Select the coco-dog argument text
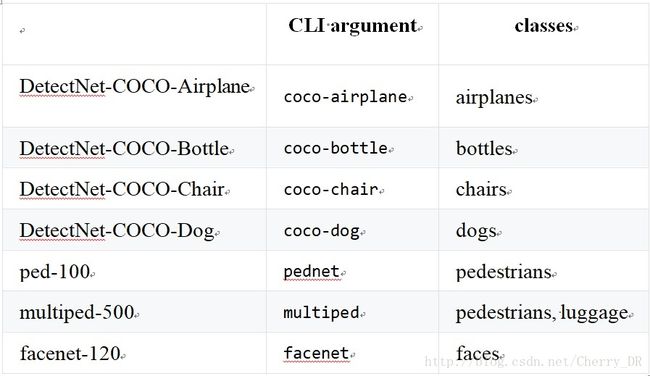The image size is (650, 376). pyautogui.click(x=322, y=231)
